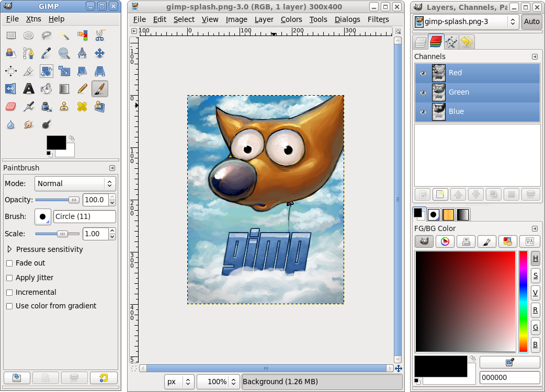Select the Clone stamp tool
Screen dimensions: 545x392
click(64, 106)
